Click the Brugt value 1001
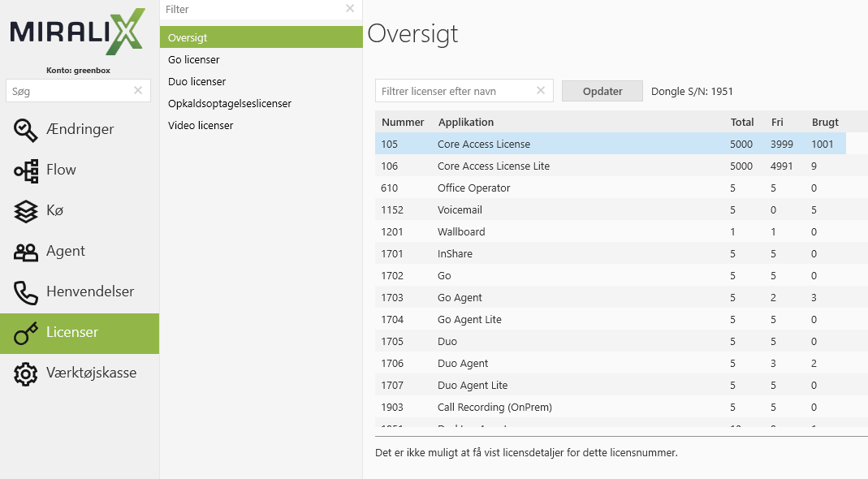This screenshot has height=479, width=868. (822, 144)
